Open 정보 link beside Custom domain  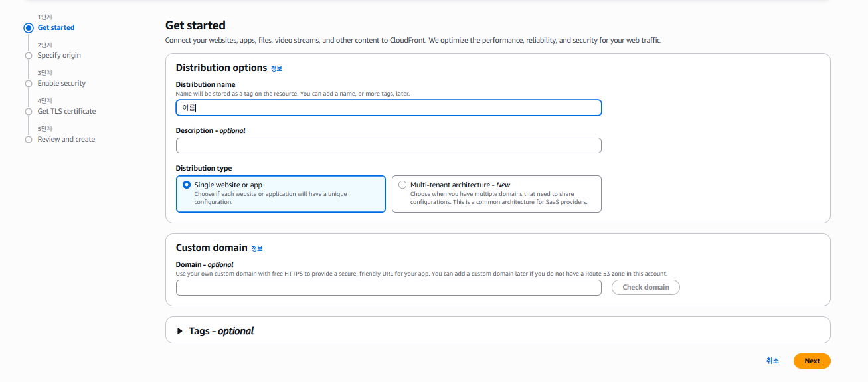click(257, 248)
